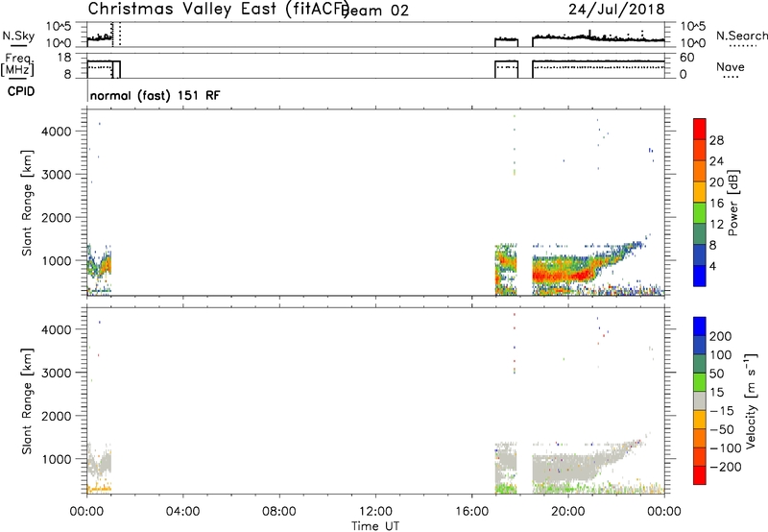Screen dimensions: 768x532
Task: Click the green 12–16 dB Power color segment
Action: point(700,212)
